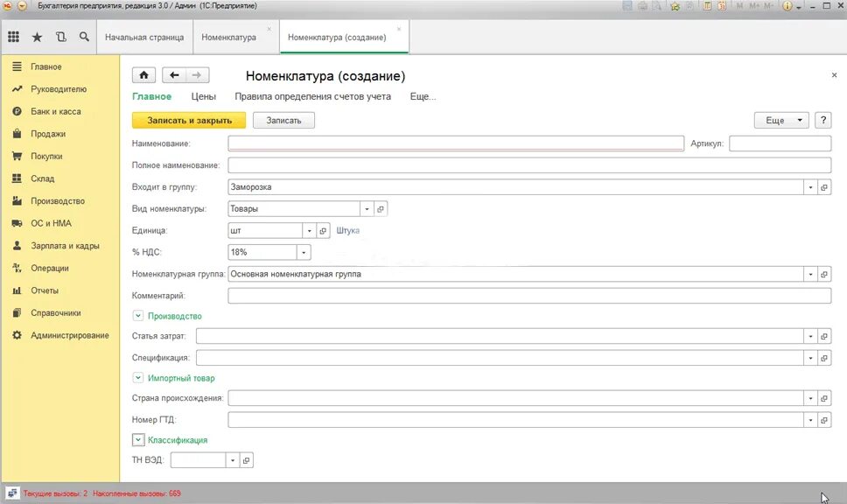Screen dimensions: 847x504
Task: Open the Номенклатурная группа item icon
Action: pyautogui.click(x=824, y=274)
